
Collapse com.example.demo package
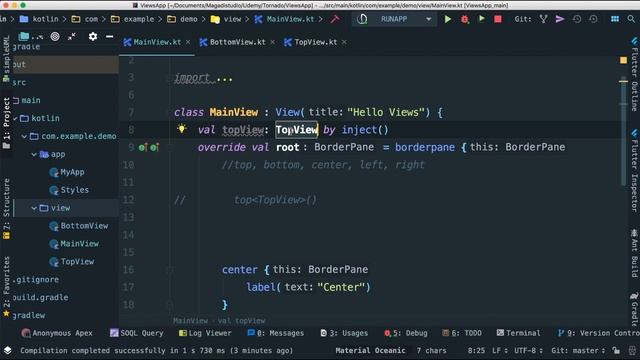click(x=24, y=136)
